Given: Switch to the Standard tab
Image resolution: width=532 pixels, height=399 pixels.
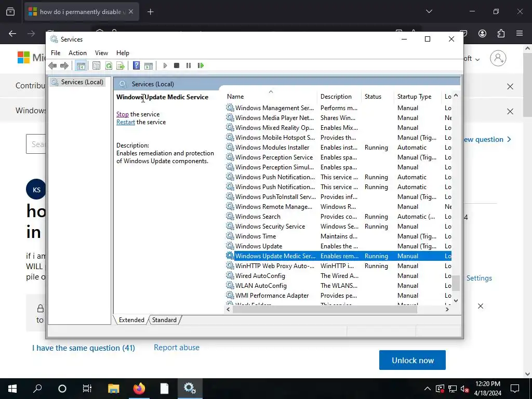Looking at the screenshot, I should click(164, 320).
